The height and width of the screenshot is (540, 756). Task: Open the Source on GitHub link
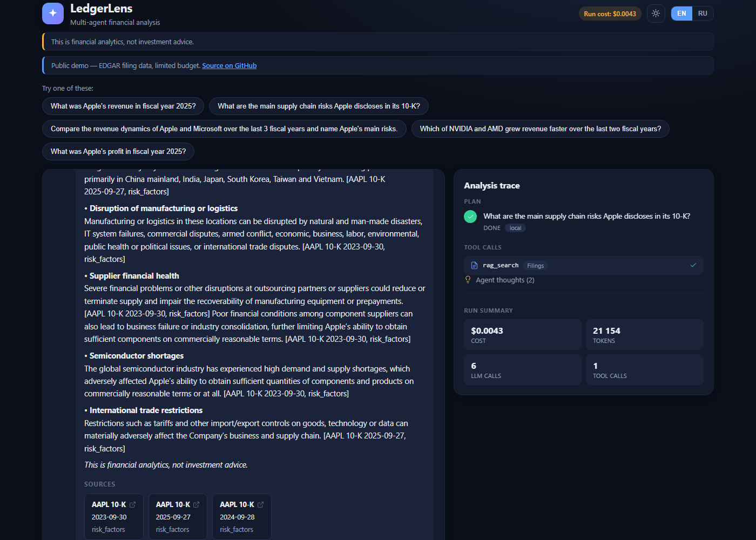(x=230, y=65)
